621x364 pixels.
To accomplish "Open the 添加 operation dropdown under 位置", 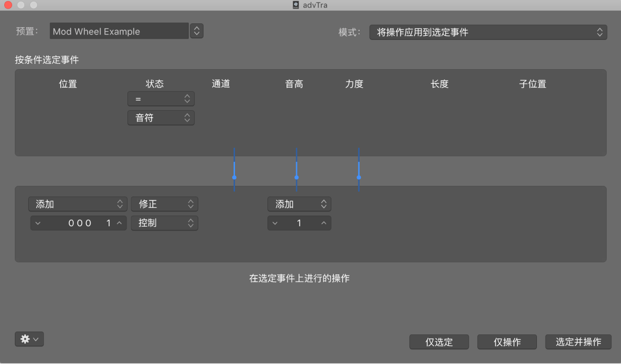I will (77, 204).
